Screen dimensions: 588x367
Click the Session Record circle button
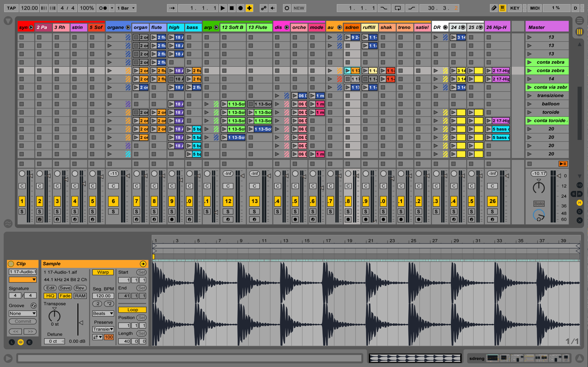point(287,8)
